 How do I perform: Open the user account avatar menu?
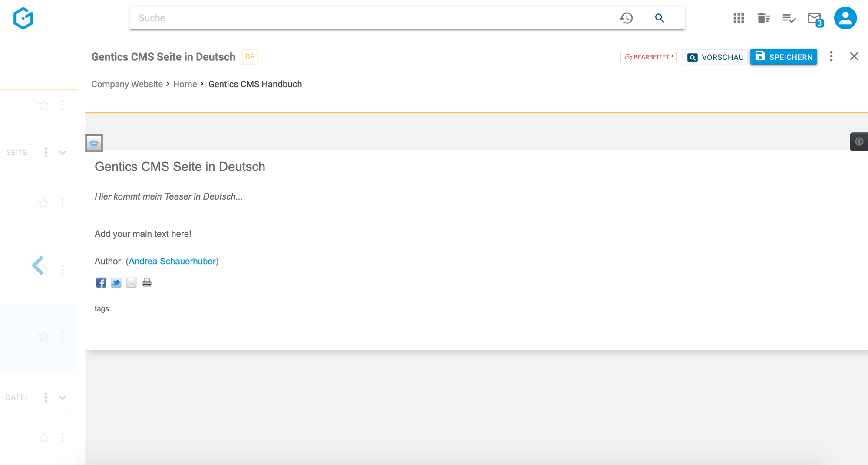845,18
